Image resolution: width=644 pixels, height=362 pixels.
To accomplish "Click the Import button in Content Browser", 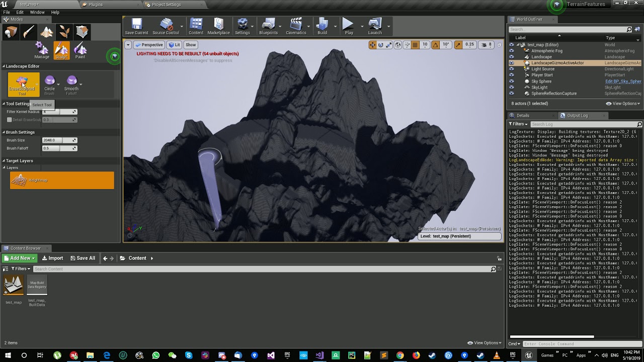I will coord(53,258).
